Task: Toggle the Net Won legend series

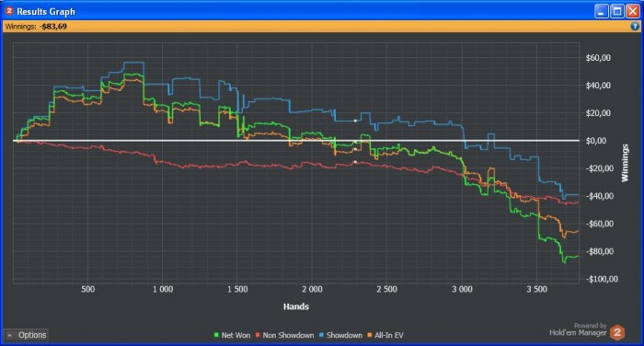Action: (232, 335)
